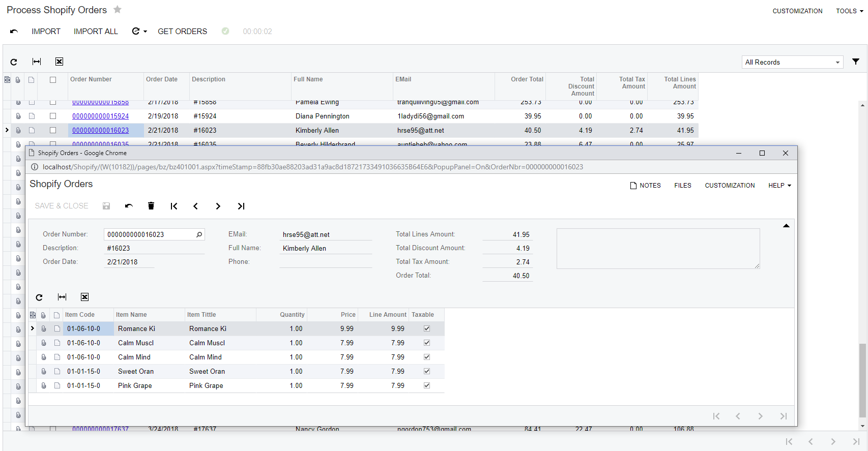Viewport: 868px width, 451px height.
Task: Export main orders grid to Excel
Action: tap(60, 62)
